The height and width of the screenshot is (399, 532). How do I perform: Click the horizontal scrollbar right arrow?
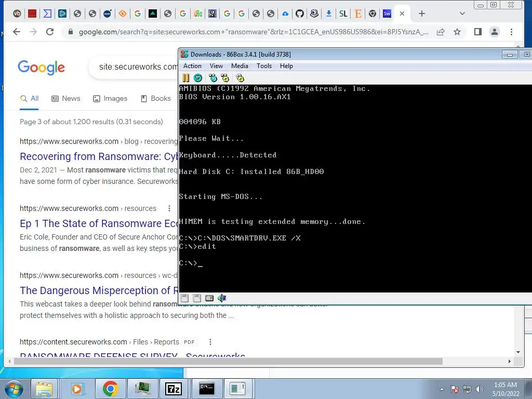click(510, 362)
